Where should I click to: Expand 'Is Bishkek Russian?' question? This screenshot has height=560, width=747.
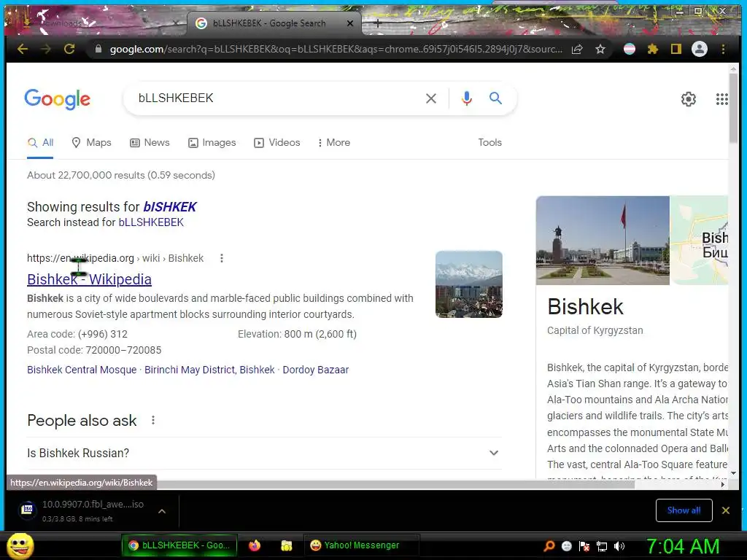(x=264, y=453)
